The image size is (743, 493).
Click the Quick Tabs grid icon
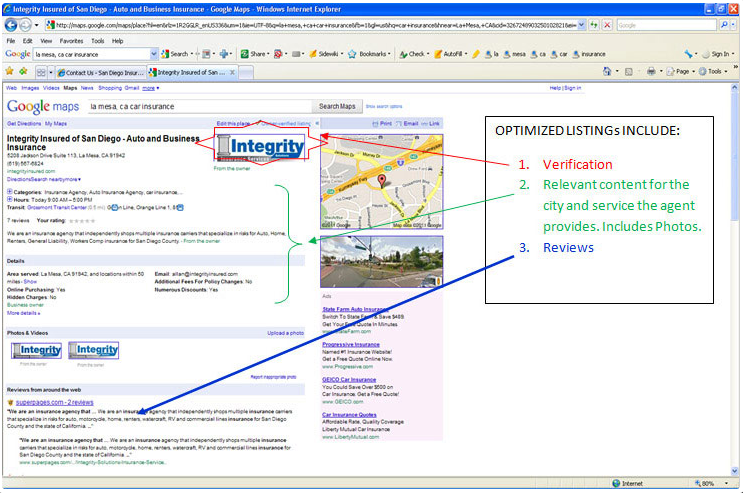coord(41,73)
